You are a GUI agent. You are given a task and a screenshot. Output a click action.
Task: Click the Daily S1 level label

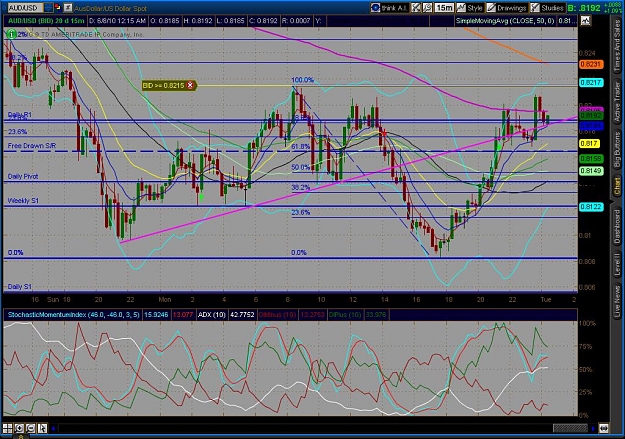tap(20, 287)
